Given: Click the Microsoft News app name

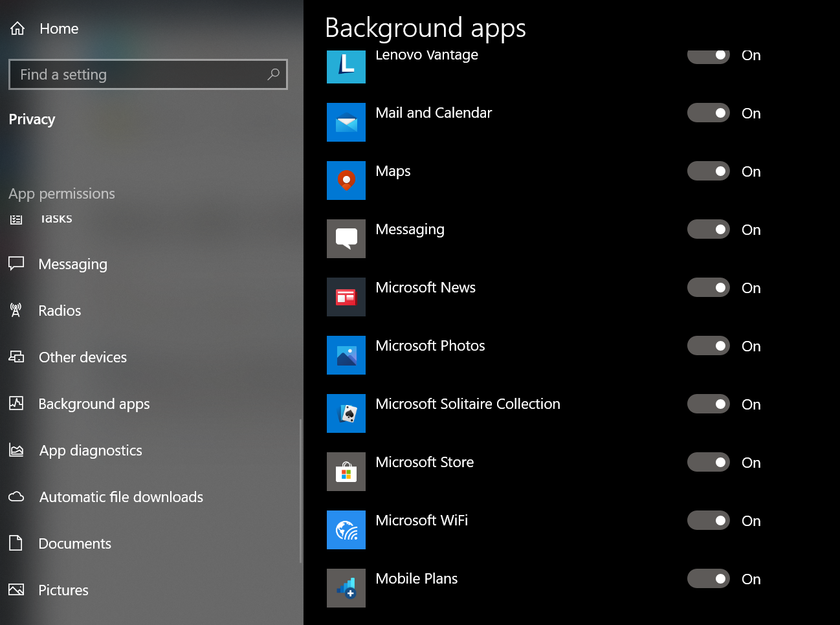Looking at the screenshot, I should (426, 287).
